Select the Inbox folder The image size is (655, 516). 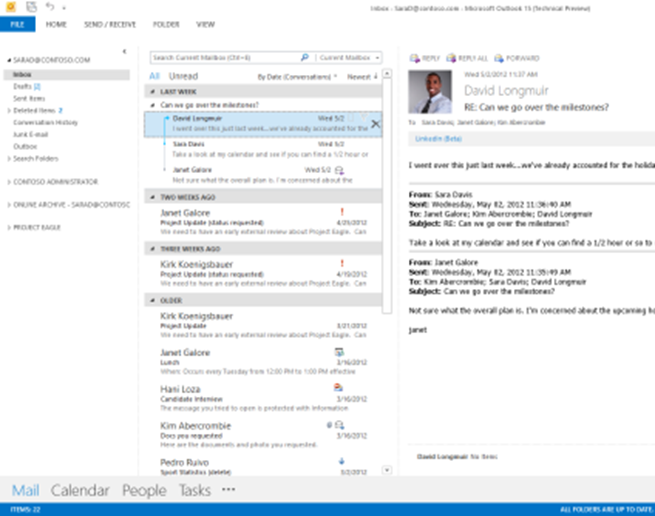coord(67,74)
